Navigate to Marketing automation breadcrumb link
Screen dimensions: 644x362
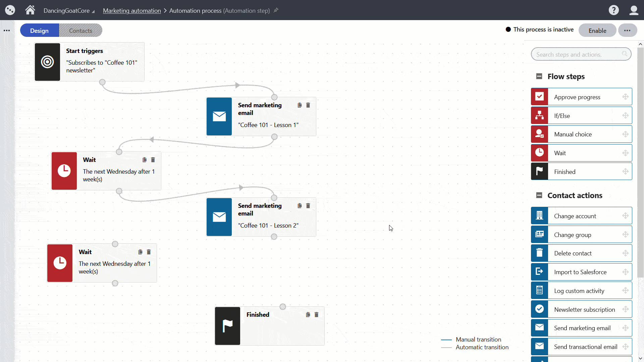pyautogui.click(x=132, y=10)
